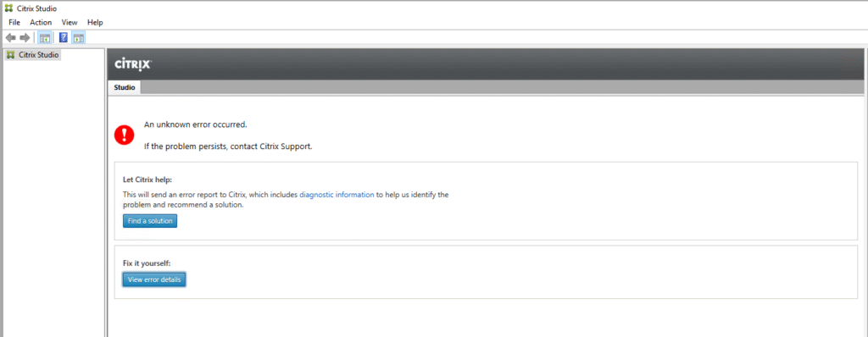This screenshot has width=868, height=337.
Task: Click the blue question mark Help toolbar icon
Action: point(63,37)
